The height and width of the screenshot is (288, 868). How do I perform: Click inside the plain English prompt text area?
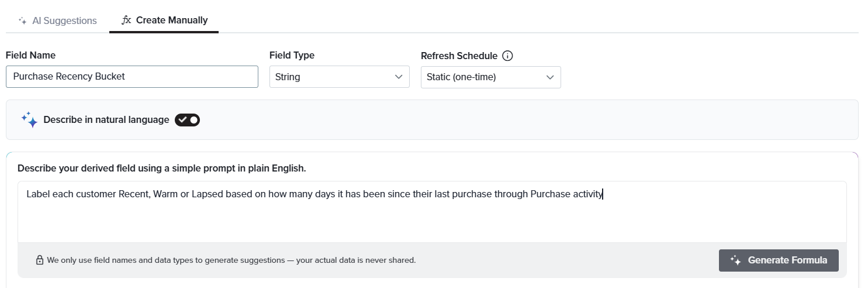[x=432, y=212]
